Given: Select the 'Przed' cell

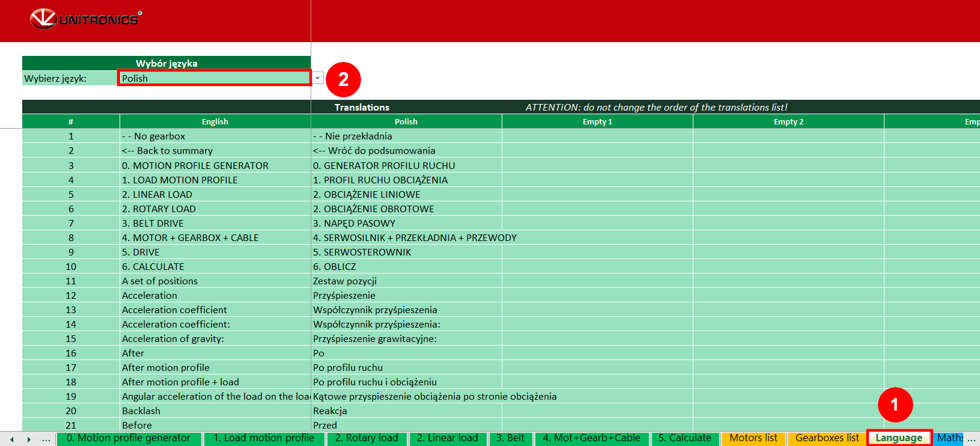Looking at the screenshot, I should point(406,425).
